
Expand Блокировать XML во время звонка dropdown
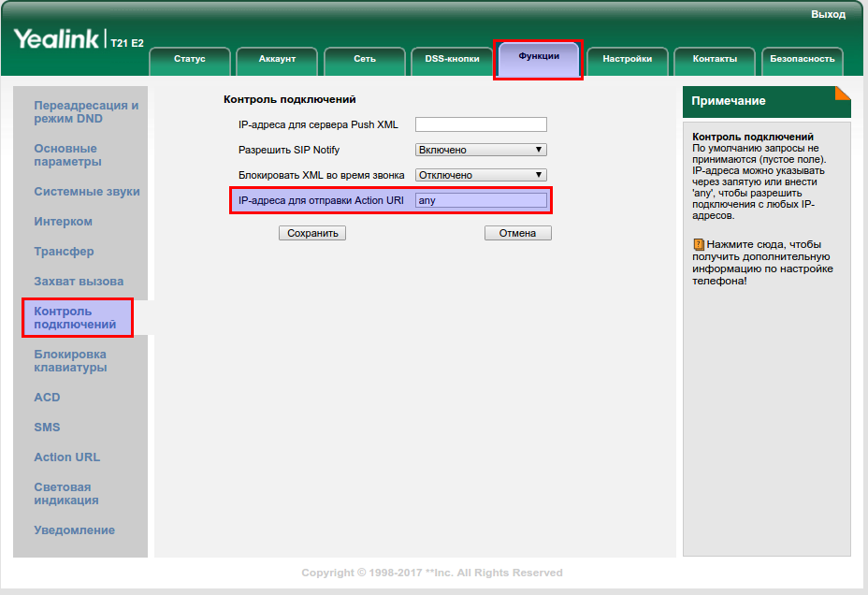pos(481,175)
